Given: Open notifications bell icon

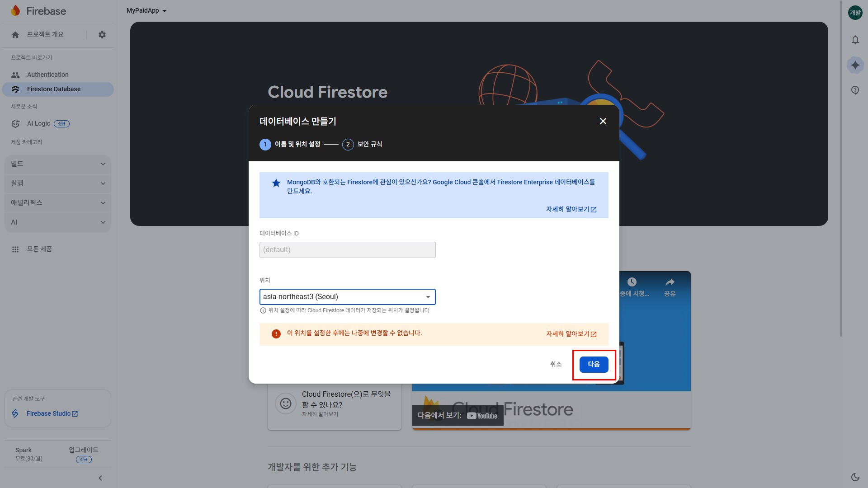Looking at the screenshot, I should click(x=855, y=40).
